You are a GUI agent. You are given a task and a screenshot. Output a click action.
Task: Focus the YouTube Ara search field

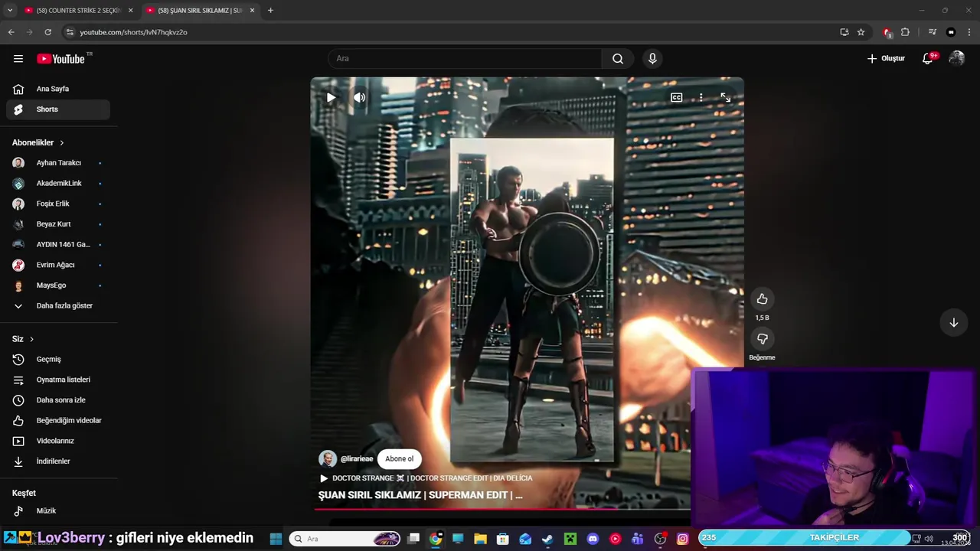465,59
